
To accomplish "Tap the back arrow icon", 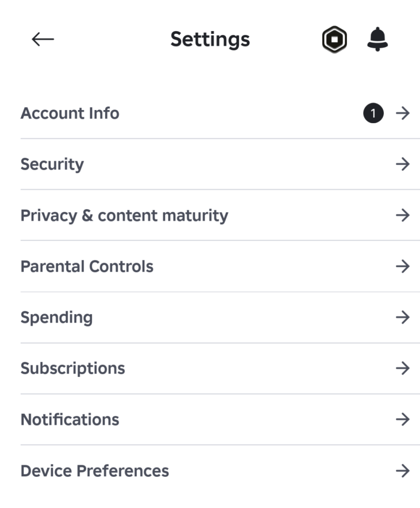I will [x=42, y=40].
